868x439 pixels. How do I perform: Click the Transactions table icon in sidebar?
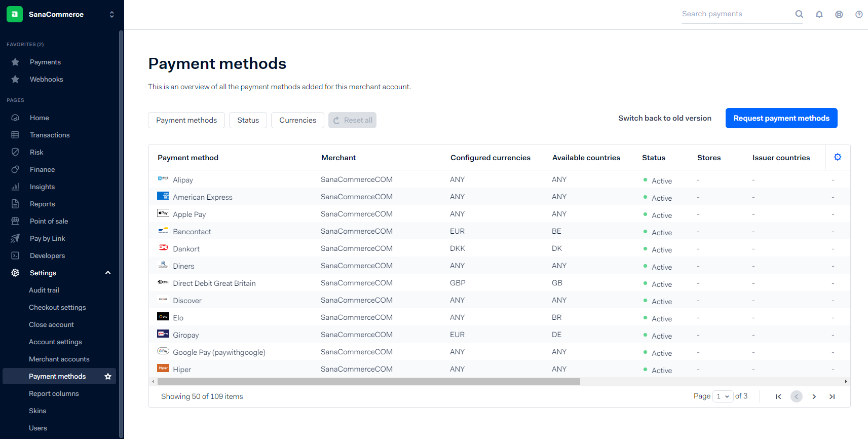coord(15,135)
